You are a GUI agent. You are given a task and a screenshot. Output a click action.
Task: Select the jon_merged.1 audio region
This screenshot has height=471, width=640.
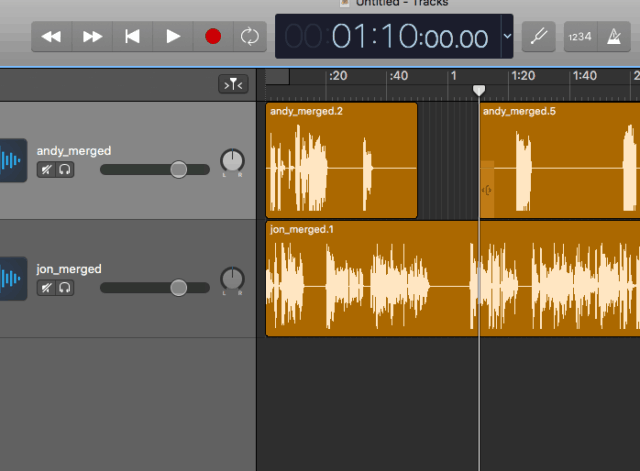click(x=453, y=278)
